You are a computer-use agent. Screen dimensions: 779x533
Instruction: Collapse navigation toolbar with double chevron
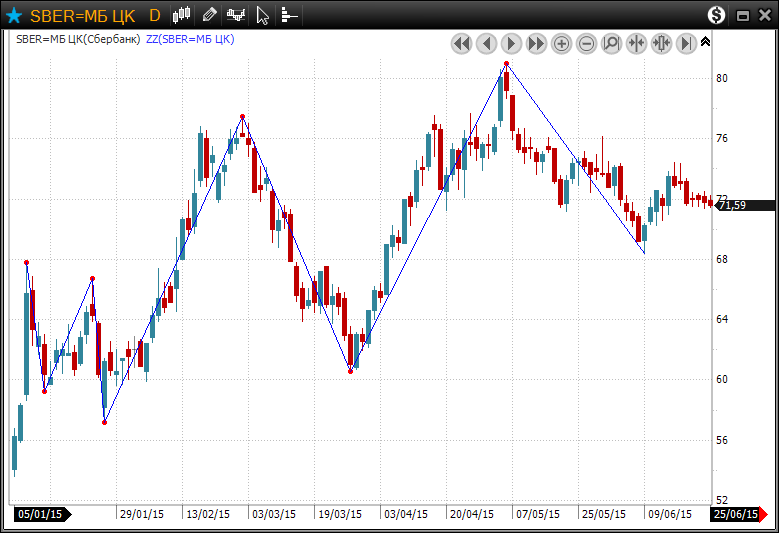coord(705,42)
